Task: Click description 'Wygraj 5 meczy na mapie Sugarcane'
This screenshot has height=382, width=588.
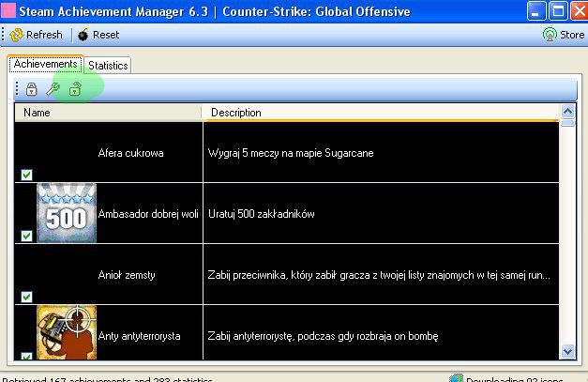Action: point(291,153)
